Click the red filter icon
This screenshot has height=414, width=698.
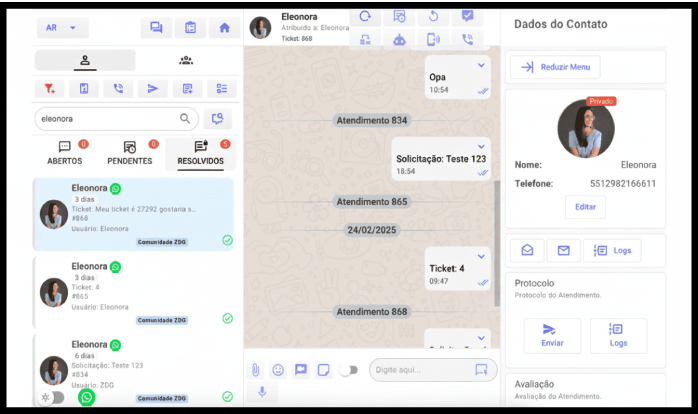click(x=49, y=89)
